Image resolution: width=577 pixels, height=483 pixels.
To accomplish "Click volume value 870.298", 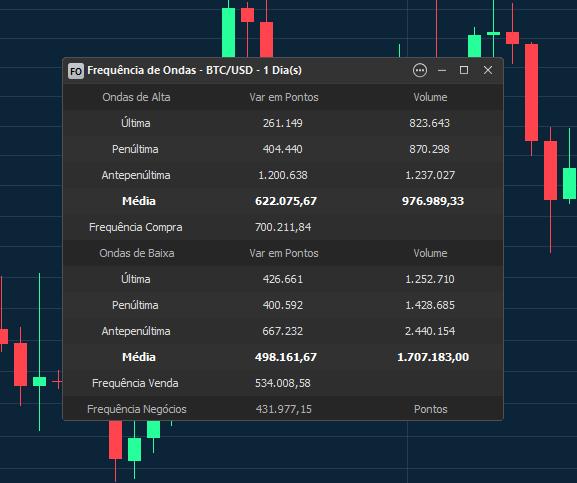I will tap(429, 149).
